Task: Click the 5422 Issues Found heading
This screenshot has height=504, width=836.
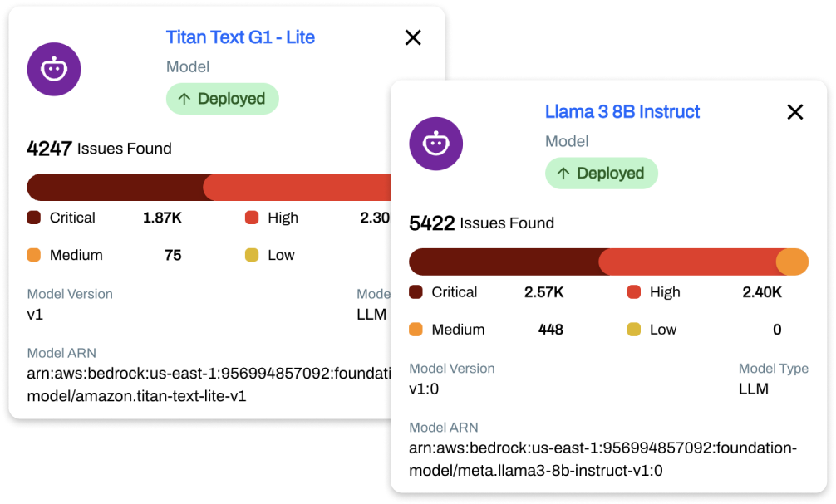Action: pos(481,223)
